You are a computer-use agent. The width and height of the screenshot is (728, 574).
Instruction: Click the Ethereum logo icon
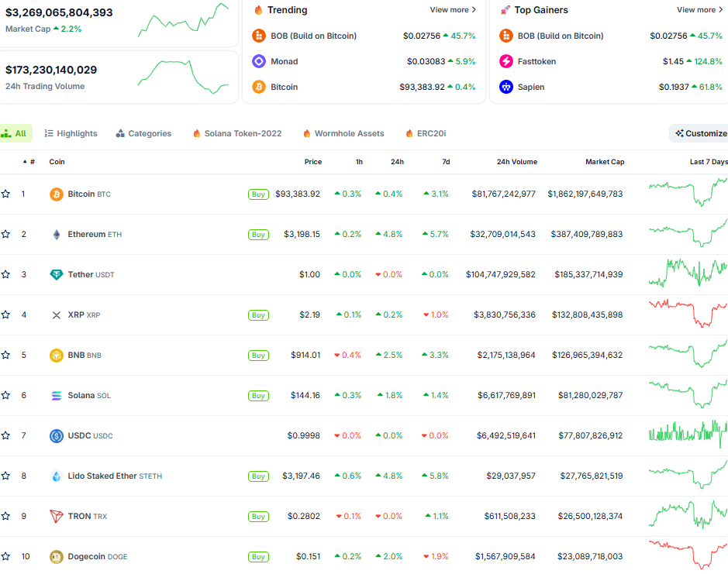point(56,235)
